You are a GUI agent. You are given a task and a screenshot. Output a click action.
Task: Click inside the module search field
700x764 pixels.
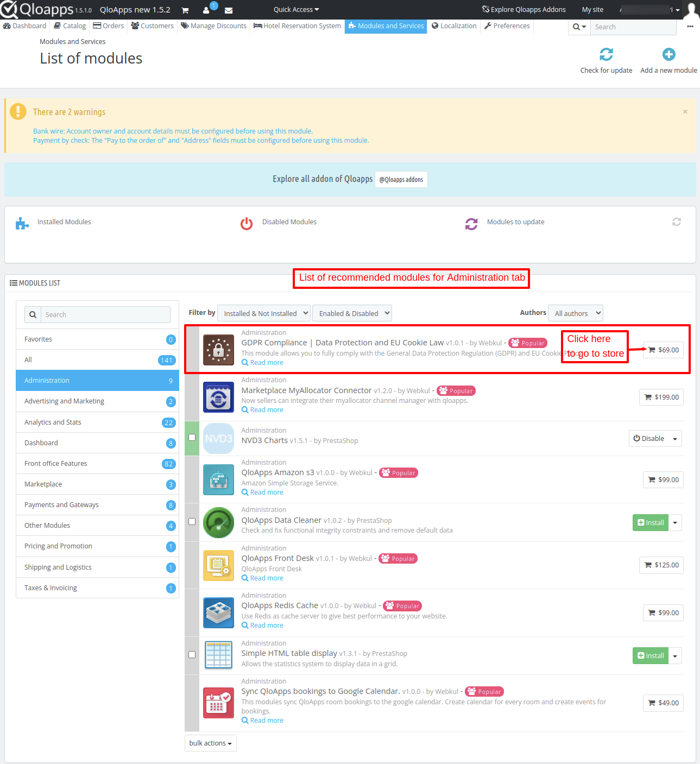click(106, 314)
